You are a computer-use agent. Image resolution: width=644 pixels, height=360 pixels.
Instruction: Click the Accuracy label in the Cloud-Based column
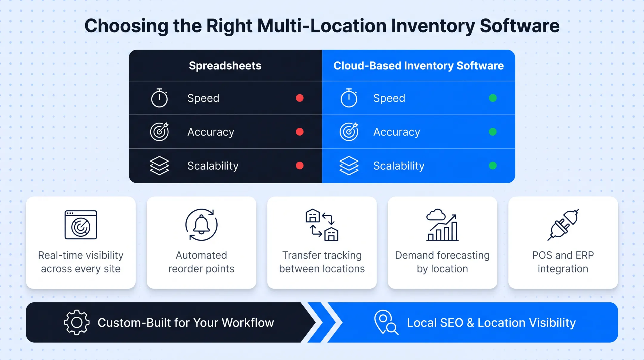397,132
